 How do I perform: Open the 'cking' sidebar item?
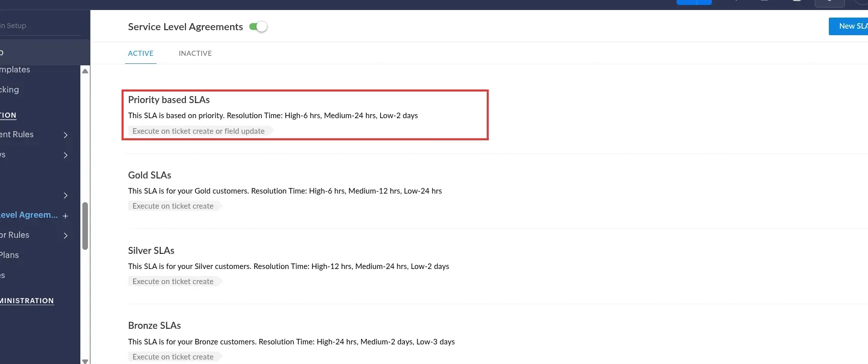pyautogui.click(x=10, y=89)
